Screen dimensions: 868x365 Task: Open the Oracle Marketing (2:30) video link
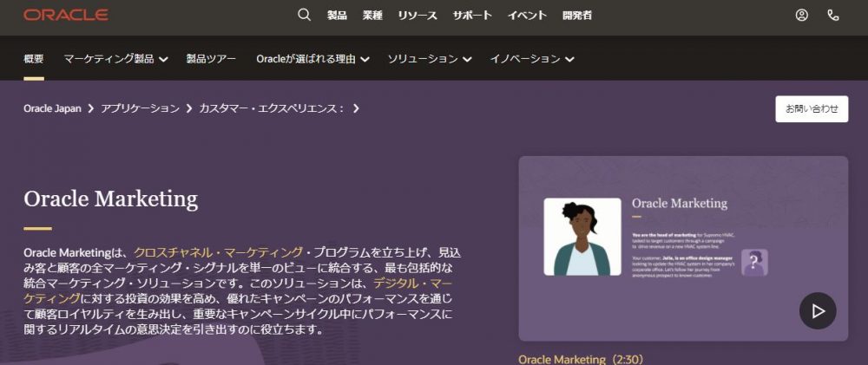click(582, 360)
